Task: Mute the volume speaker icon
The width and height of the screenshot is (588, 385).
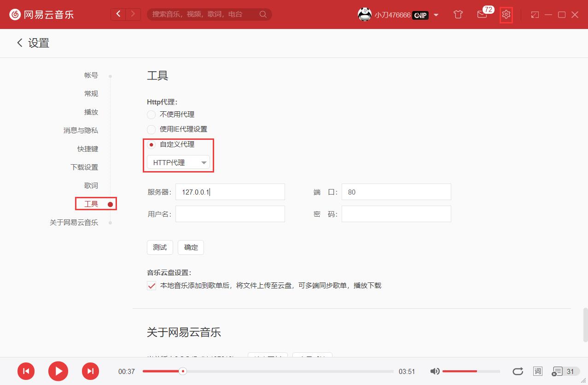Action: pyautogui.click(x=434, y=371)
